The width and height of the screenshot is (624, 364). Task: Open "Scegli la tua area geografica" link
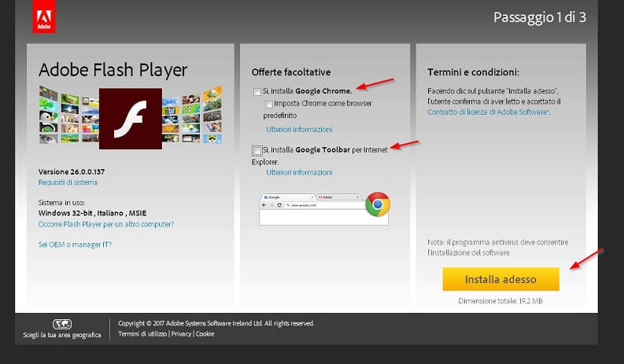tap(61, 335)
